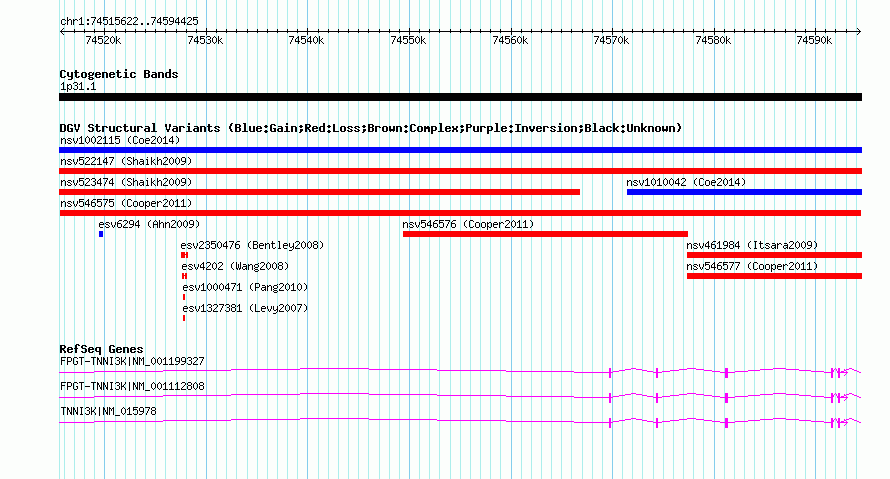Select the nsv1010042 (Coe2014) blue bar
890x479 pixels.
click(744, 192)
